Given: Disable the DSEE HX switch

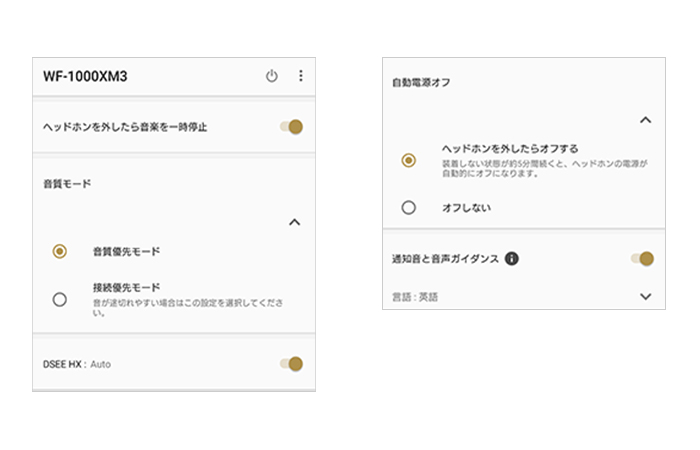Looking at the screenshot, I should [x=291, y=364].
